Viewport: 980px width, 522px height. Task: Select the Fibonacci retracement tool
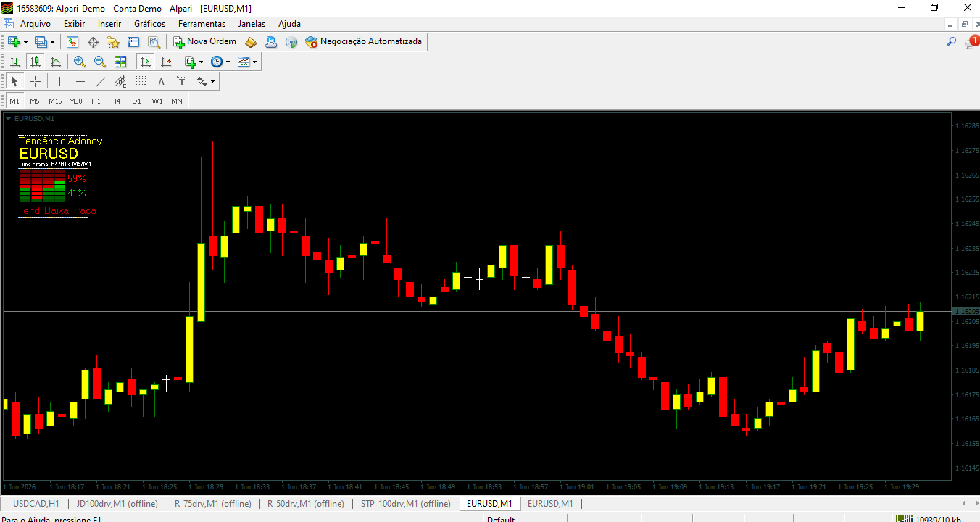pyautogui.click(x=141, y=81)
